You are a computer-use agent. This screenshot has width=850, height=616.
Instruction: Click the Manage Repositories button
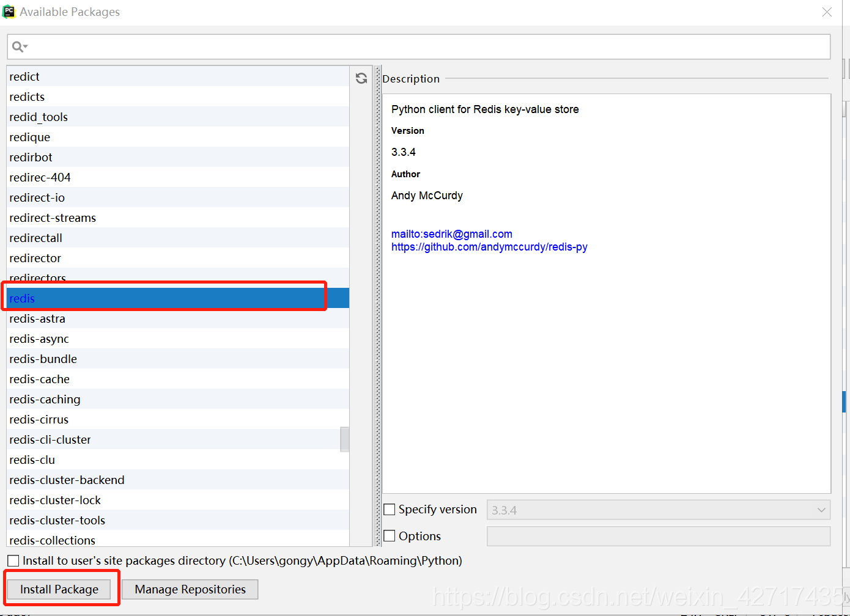pos(190,589)
